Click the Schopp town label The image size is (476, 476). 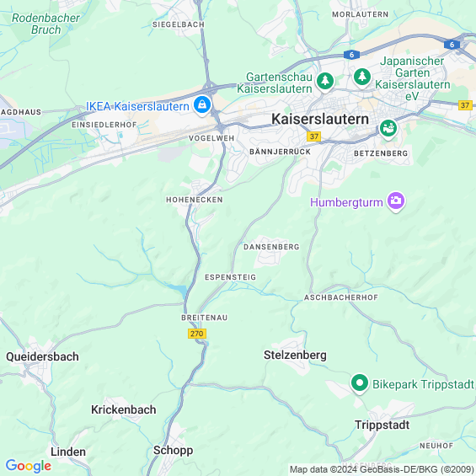click(173, 451)
